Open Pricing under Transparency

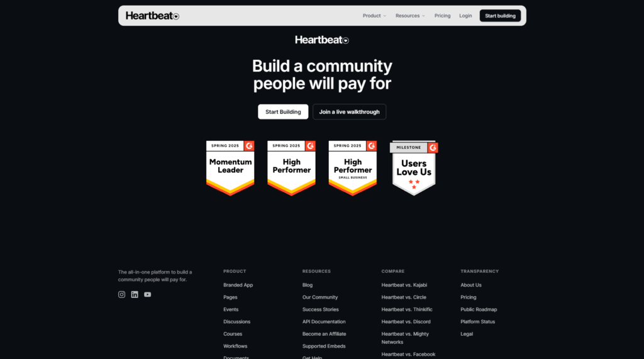[468, 297]
